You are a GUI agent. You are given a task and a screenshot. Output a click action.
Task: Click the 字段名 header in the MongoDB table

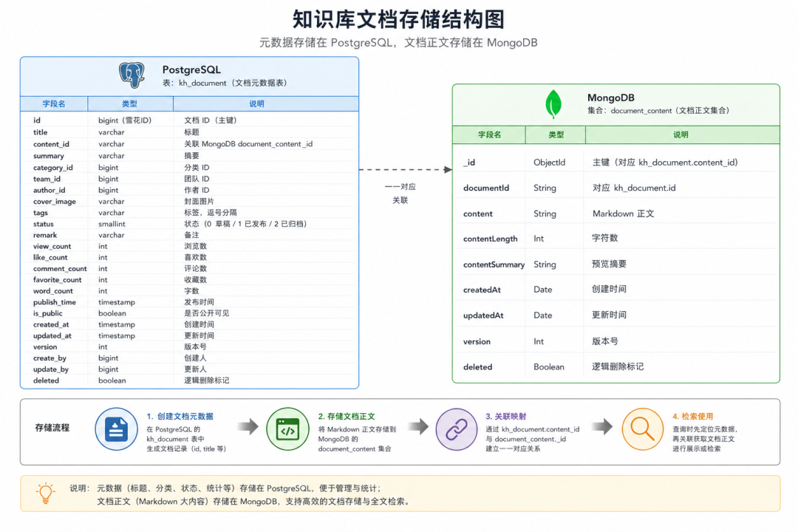(489, 135)
